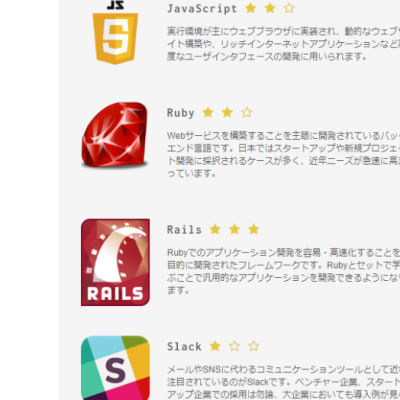Click the empty third star beside Ruby

[x=246, y=112]
